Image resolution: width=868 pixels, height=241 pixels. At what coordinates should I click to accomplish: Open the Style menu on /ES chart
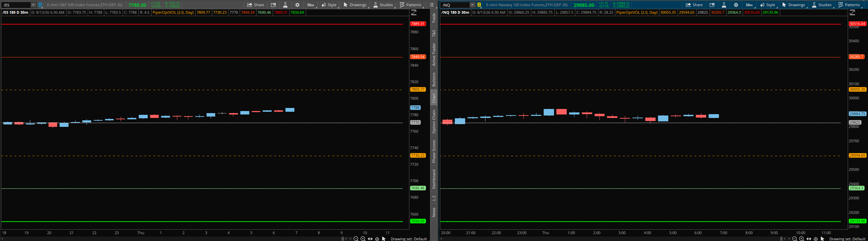click(329, 5)
